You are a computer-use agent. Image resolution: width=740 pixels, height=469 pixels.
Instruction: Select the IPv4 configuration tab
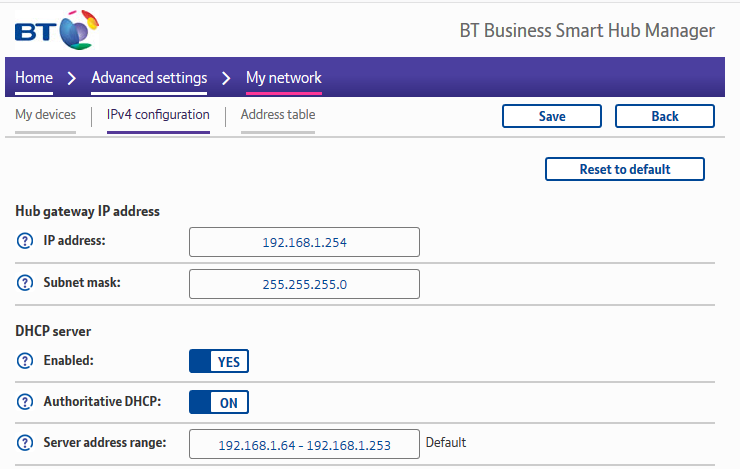click(158, 115)
